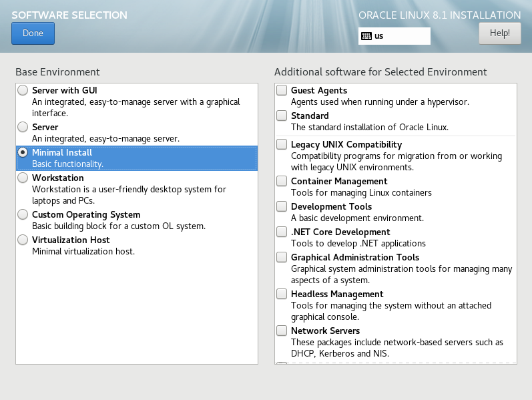The image size is (532, 400).
Task: Click 'Legacy UNIX Compatibility' label text
Action: pyautogui.click(x=346, y=145)
